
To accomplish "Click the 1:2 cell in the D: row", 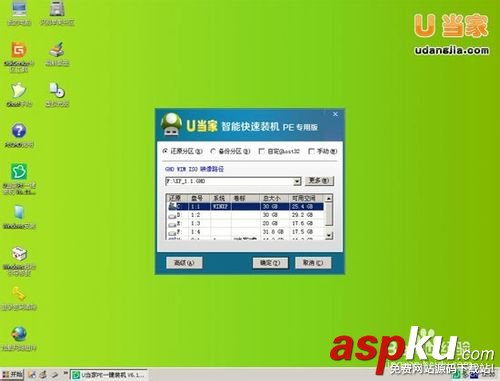I will pyautogui.click(x=199, y=215).
